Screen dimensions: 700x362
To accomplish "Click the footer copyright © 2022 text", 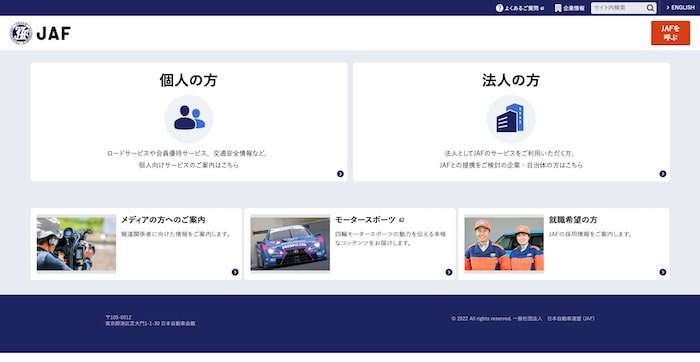I will click(x=523, y=319).
